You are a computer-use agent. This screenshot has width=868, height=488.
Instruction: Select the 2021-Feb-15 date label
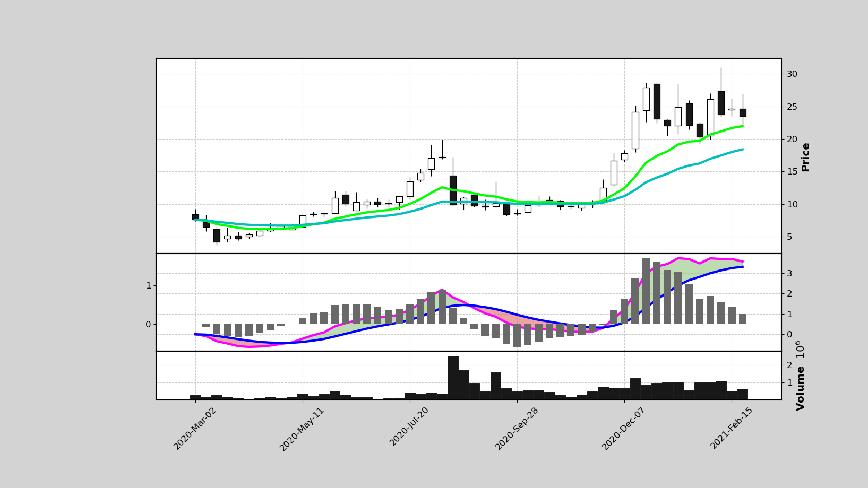[732, 429]
